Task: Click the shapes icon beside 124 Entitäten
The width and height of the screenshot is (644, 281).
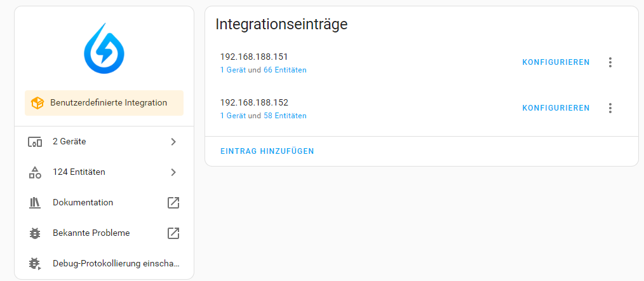Action: pos(35,172)
